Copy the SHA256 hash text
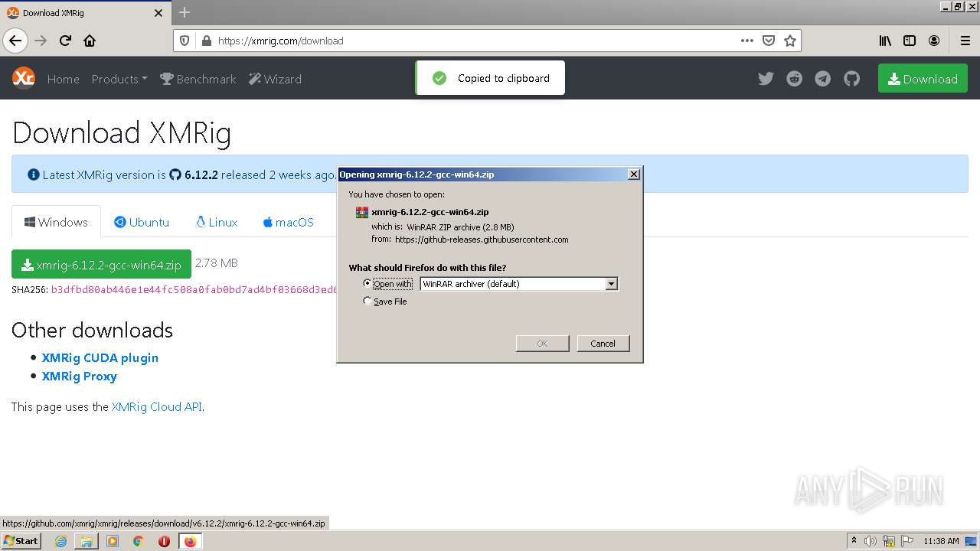The image size is (980, 551). (x=194, y=290)
